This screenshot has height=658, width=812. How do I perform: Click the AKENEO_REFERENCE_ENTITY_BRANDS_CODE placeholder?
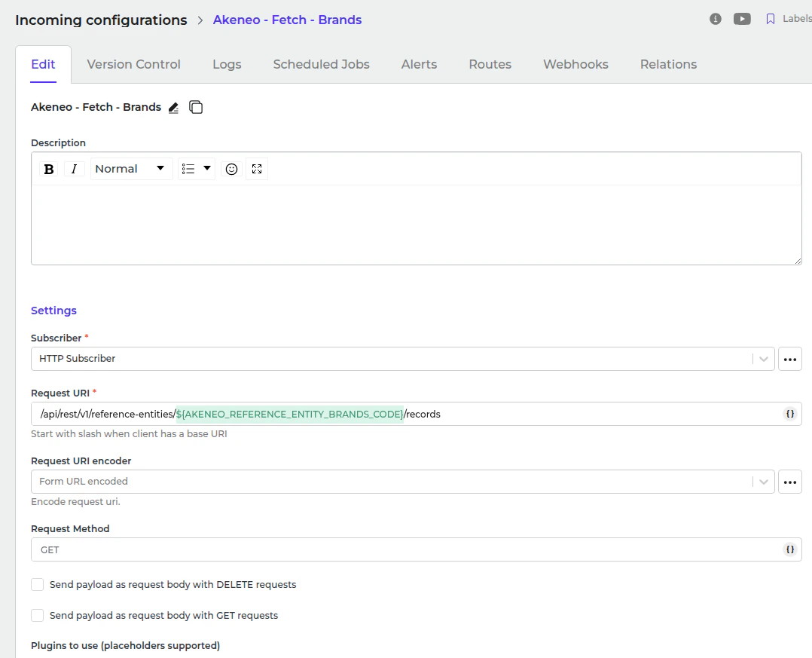pos(289,414)
